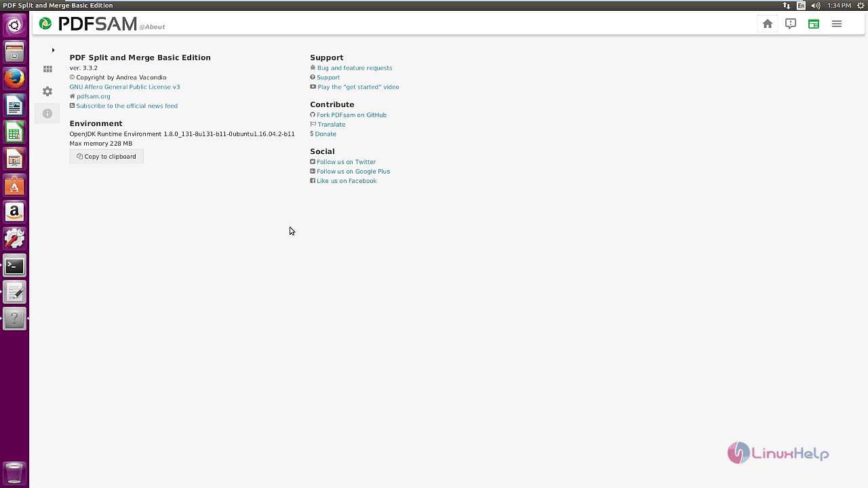Open Terminal from launcher

coord(14,266)
